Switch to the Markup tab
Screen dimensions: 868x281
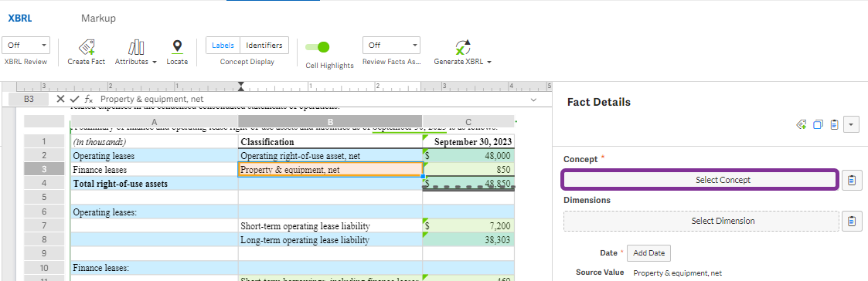click(98, 19)
